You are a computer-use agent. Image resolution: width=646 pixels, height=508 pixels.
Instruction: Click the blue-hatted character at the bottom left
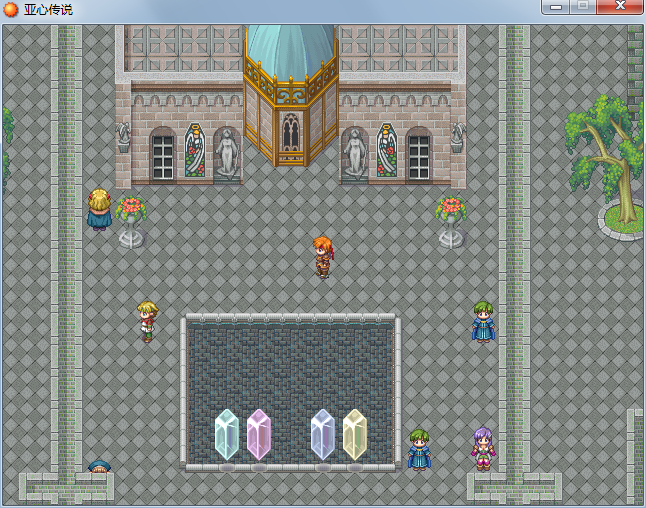pos(99,467)
